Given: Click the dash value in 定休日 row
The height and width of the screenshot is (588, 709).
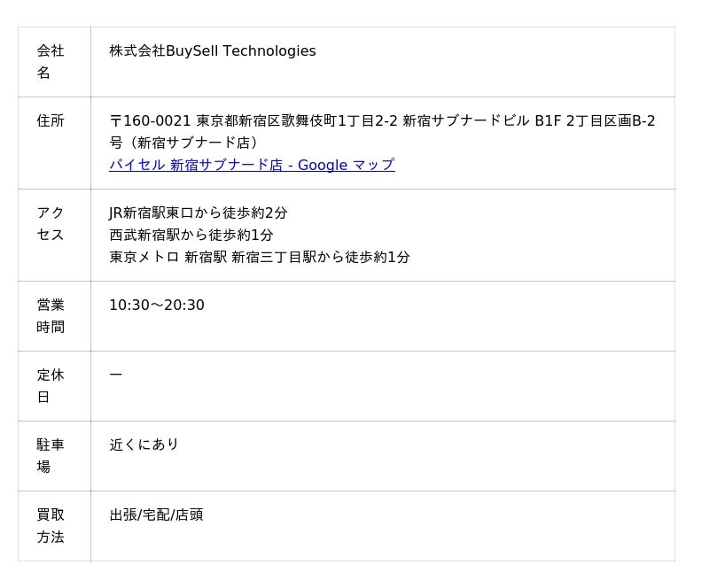Looking at the screenshot, I should click(116, 375).
